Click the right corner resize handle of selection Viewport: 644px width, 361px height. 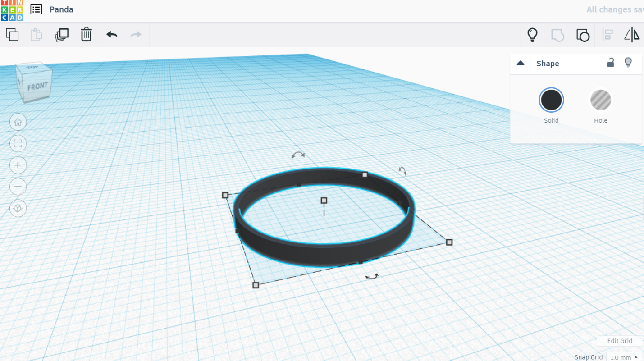click(449, 242)
